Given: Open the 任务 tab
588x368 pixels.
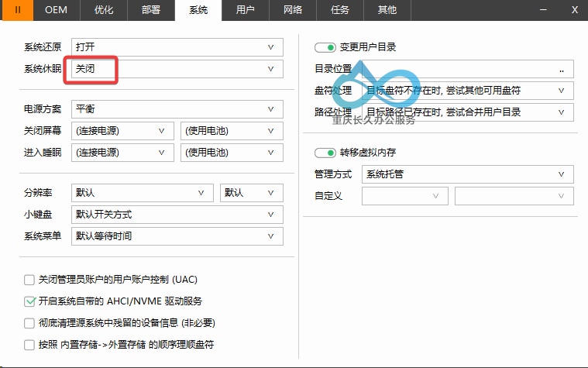Looking at the screenshot, I should click(340, 10).
